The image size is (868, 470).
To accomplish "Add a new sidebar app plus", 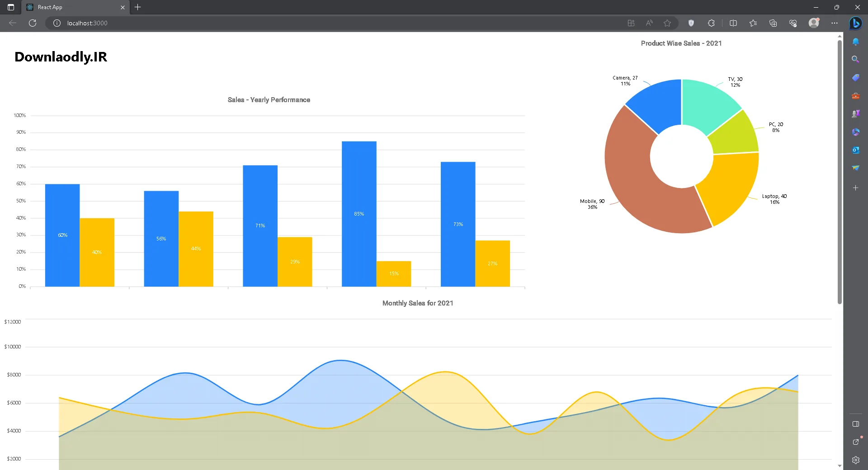I will coord(855,188).
